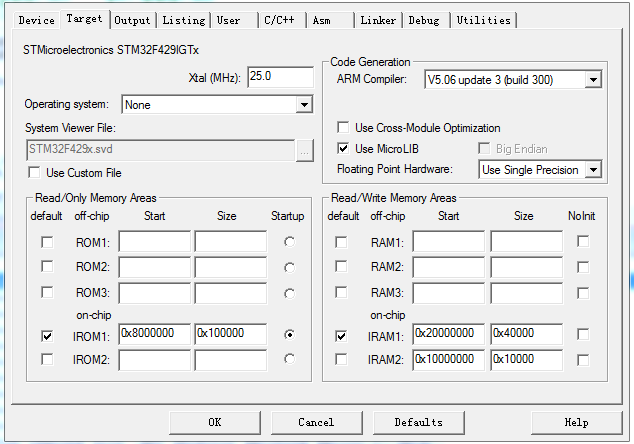Switch to the Linker tab
Image resolution: width=634 pixels, height=444 pixels.
pyautogui.click(x=378, y=20)
